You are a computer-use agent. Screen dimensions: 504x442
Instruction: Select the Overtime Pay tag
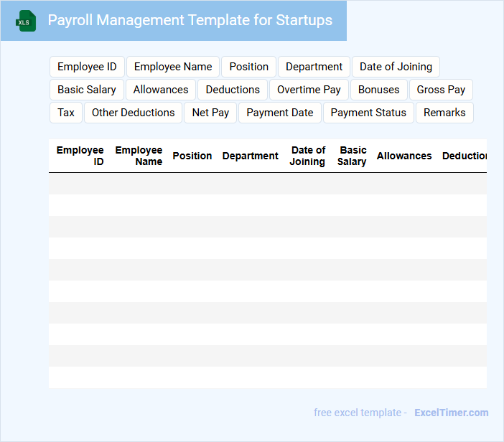tap(309, 90)
